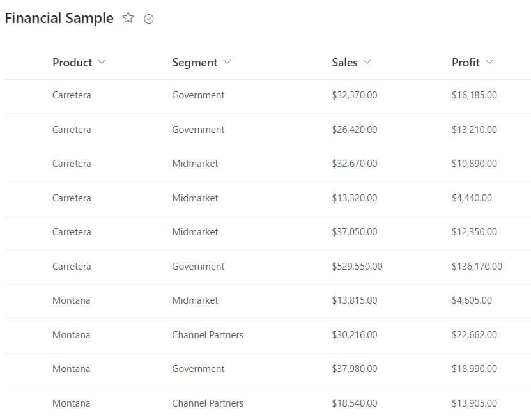Image resolution: width=531 pixels, height=420 pixels.
Task: Click the Product column header label
Action: pos(72,62)
